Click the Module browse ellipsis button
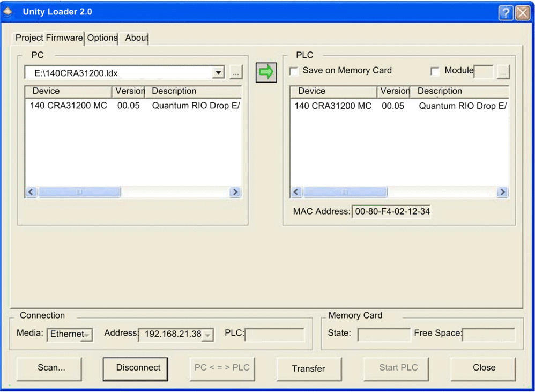The width and height of the screenshot is (535, 392). [503, 72]
